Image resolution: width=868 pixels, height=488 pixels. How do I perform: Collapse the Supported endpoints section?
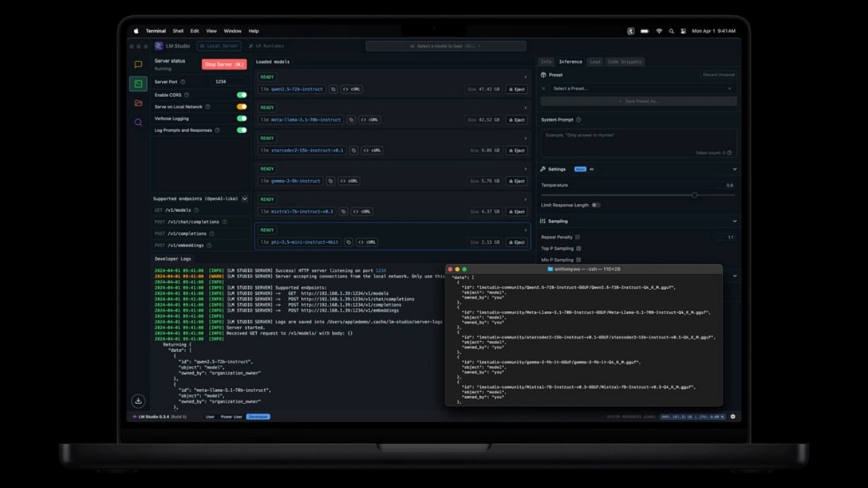[244, 200]
